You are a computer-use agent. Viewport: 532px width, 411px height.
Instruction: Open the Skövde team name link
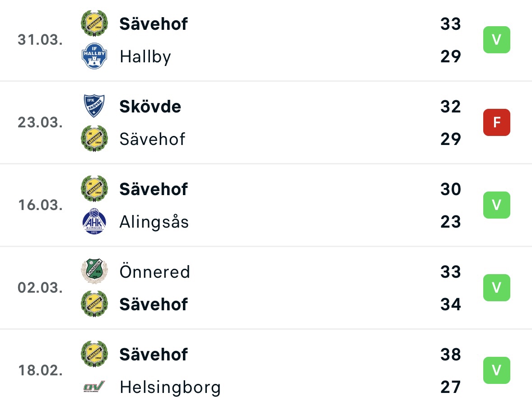coord(150,107)
